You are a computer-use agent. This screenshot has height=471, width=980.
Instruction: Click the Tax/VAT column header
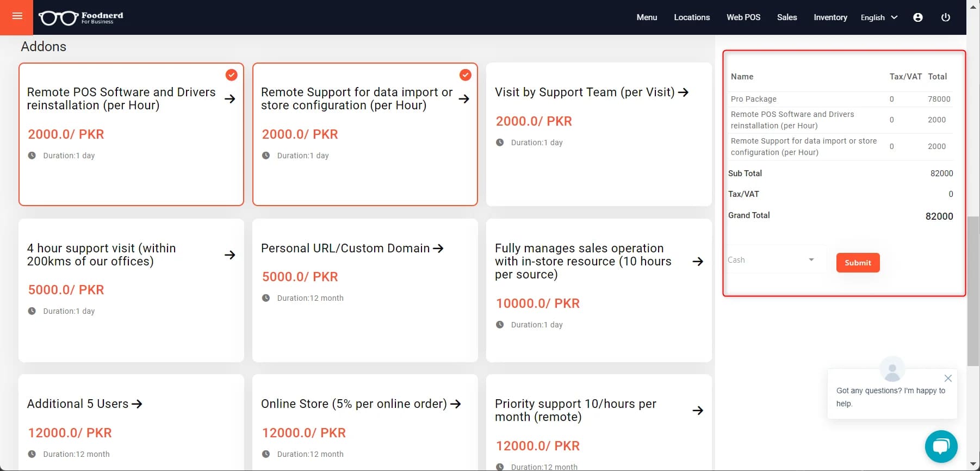pyautogui.click(x=905, y=77)
